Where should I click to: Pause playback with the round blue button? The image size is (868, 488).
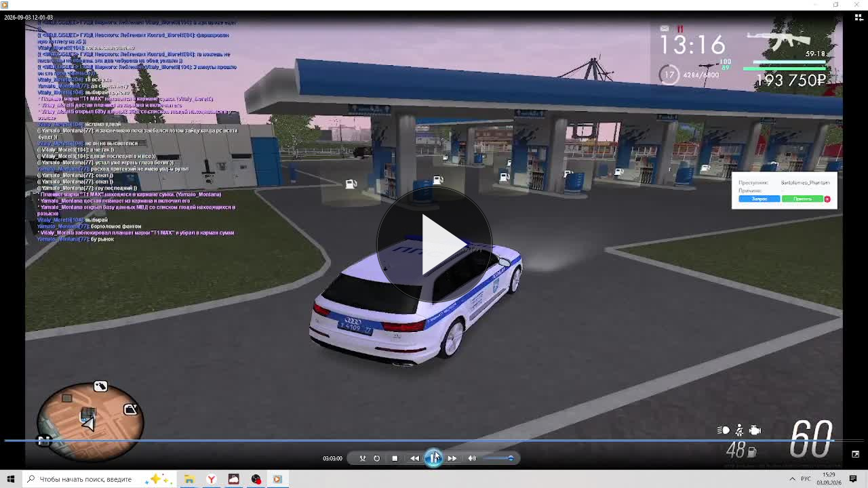point(433,458)
